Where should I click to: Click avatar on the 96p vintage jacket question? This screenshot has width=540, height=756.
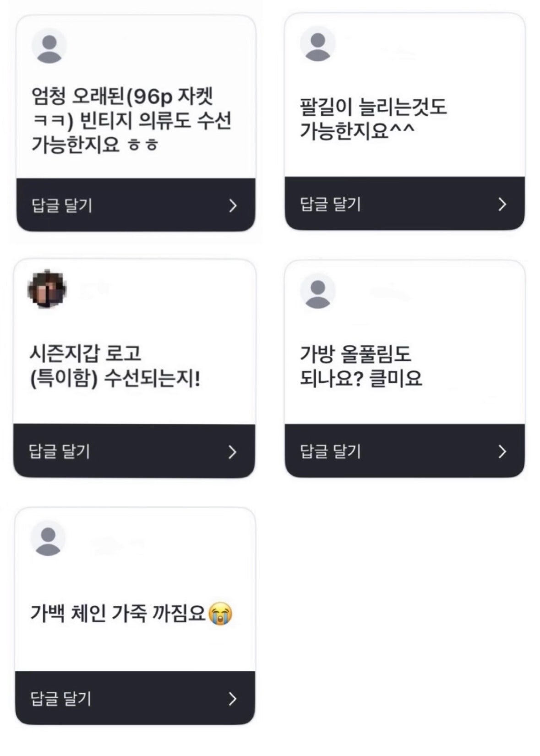click(49, 46)
